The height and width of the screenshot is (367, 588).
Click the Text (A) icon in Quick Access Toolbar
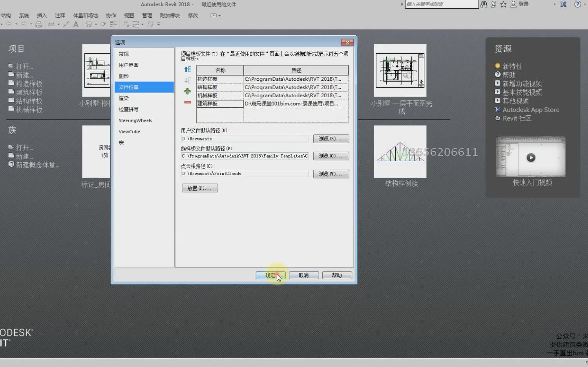(76, 24)
